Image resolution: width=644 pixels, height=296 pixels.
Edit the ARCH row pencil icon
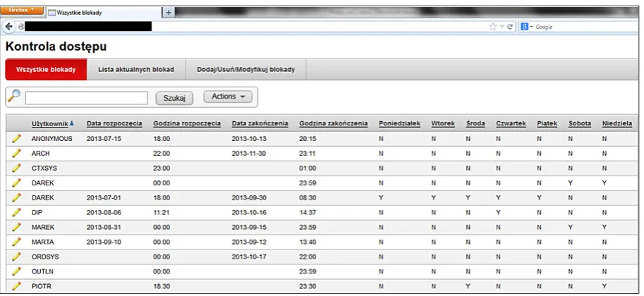(16, 154)
